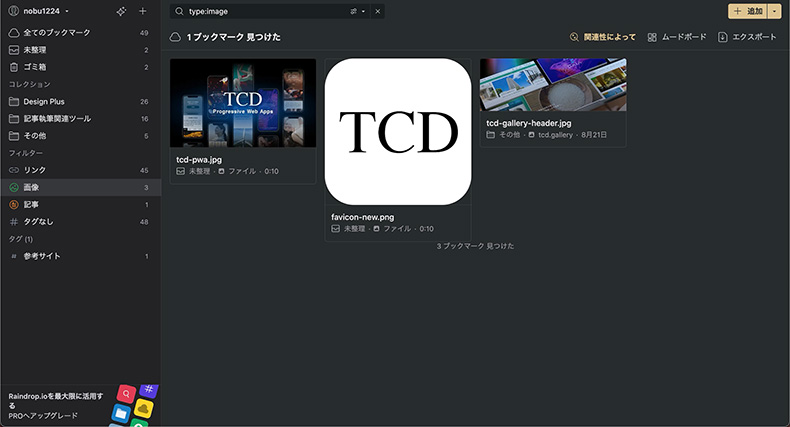790x427 pixels.
Task: Open the search filter options dropdown
Action: pyautogui.click(x=357, y=11)
